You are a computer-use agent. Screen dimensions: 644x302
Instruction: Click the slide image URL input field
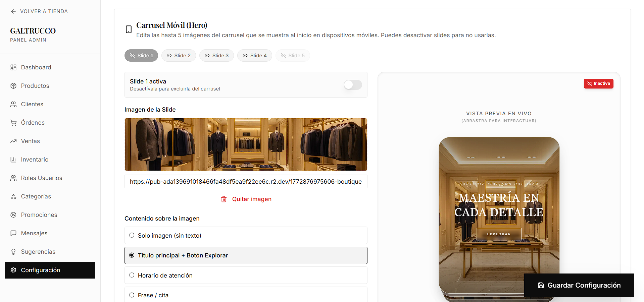(246, 182)
